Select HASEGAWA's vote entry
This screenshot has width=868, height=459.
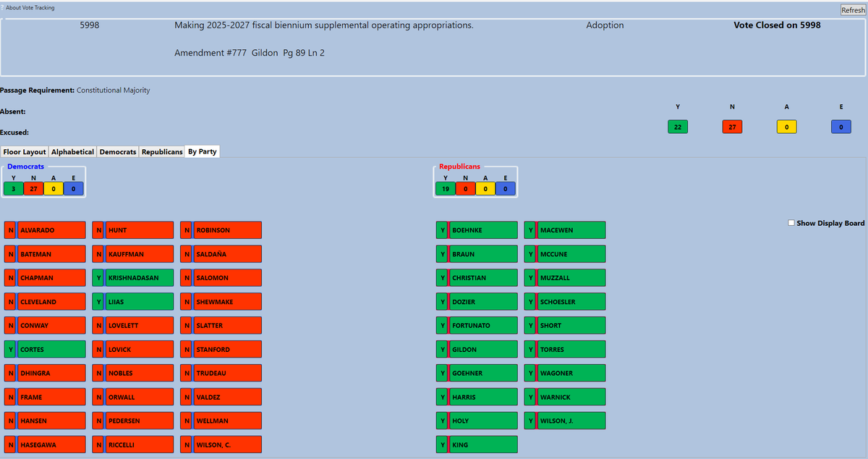[45, 445]
